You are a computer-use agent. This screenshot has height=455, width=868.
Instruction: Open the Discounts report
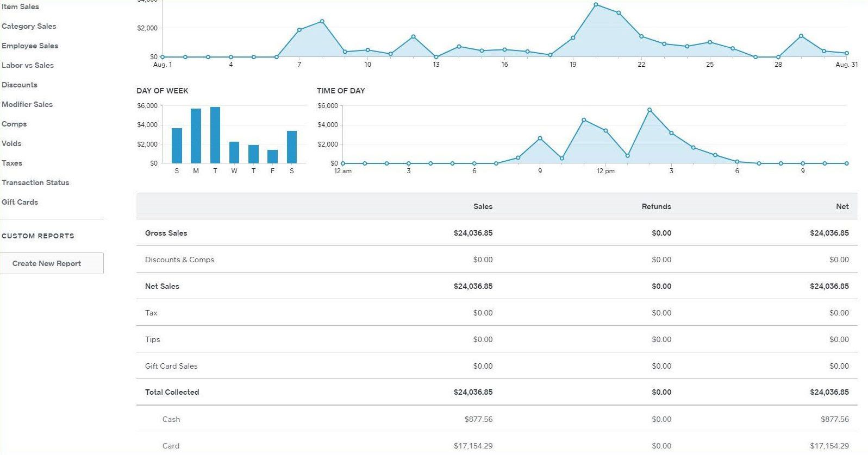[x=20, y=85]
